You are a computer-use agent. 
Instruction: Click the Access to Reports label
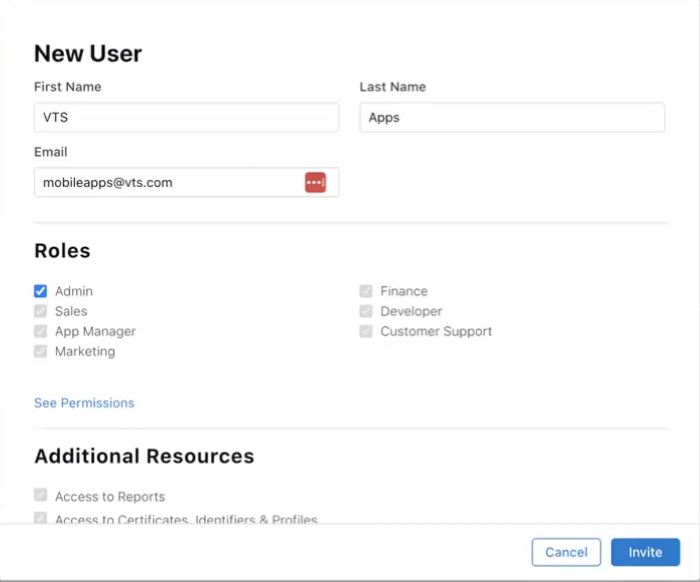pos(110,497)
